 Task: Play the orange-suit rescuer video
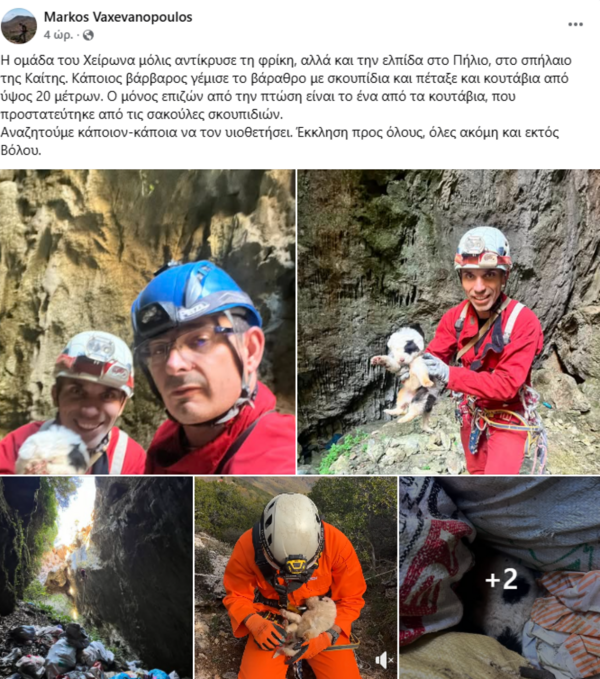pyautogui.click(x=296, y=578)
